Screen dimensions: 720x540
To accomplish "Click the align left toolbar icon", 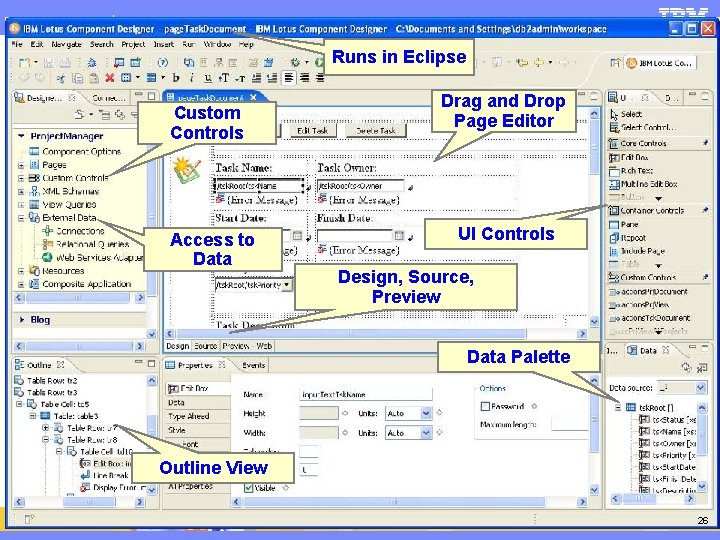I will tap(289, 78).
